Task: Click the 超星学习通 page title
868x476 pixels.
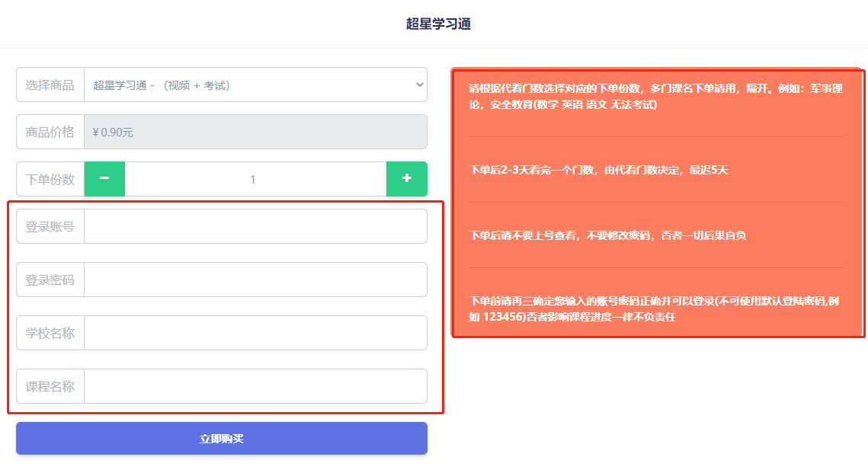Action: coord(438,24)
